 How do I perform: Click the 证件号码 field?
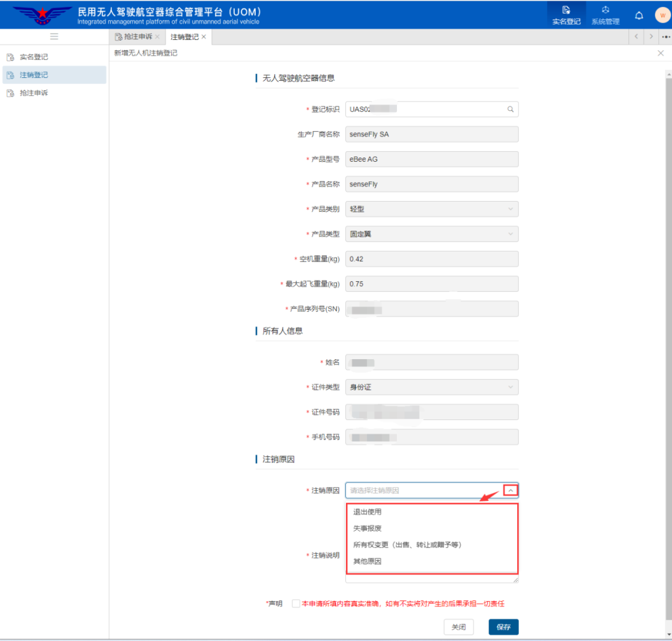click(432, 412)
